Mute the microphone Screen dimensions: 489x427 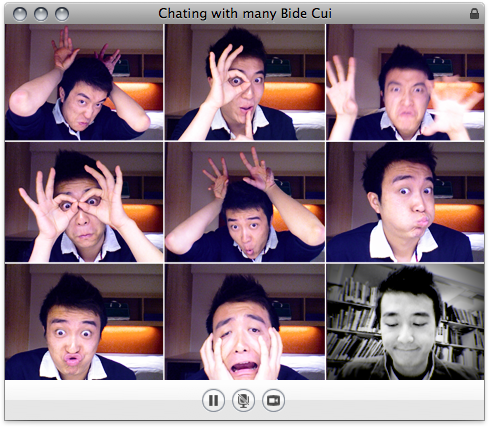[x=243, y=400]
